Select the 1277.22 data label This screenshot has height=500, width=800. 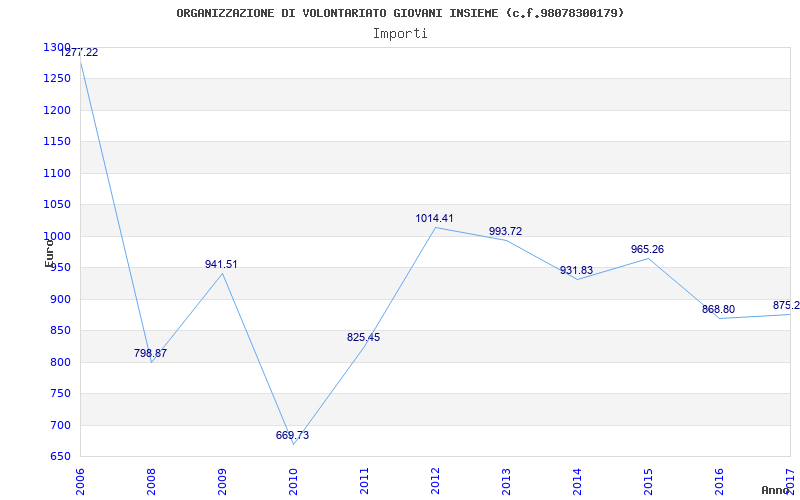[79, 53]
